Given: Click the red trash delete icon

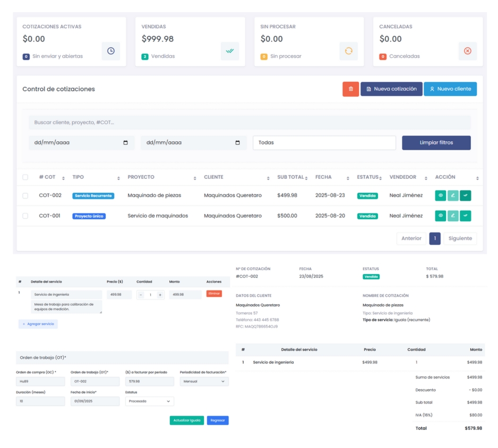Looking at the screenshot, I should (350, 89).
